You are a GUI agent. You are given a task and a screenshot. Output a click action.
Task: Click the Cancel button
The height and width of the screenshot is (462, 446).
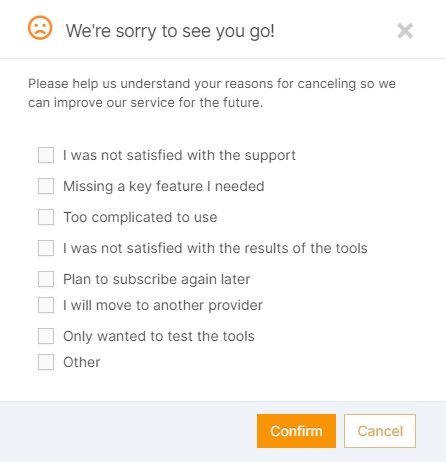pos(380,431)
